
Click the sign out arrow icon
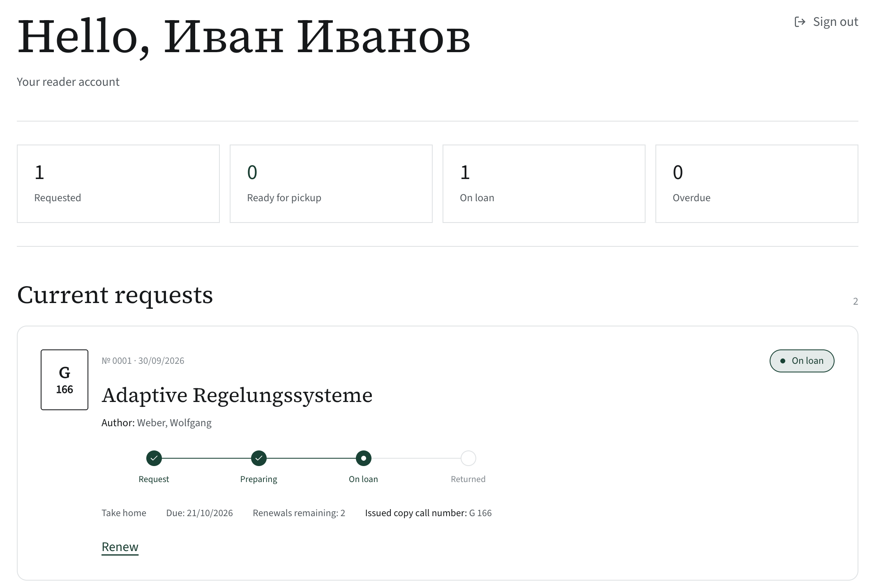tap(800, 22)
